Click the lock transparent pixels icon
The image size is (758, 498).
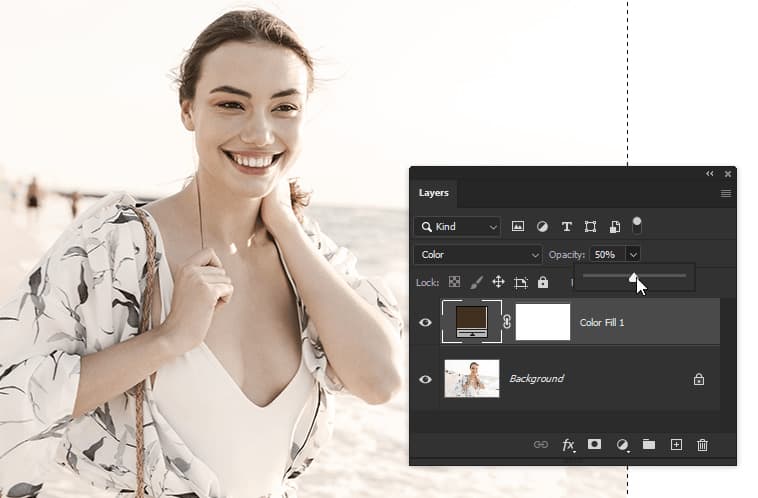coord(454,283)
